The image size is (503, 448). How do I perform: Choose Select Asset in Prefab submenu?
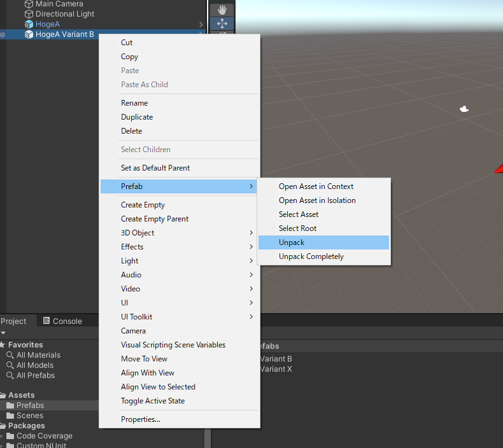tap(323, 214)
